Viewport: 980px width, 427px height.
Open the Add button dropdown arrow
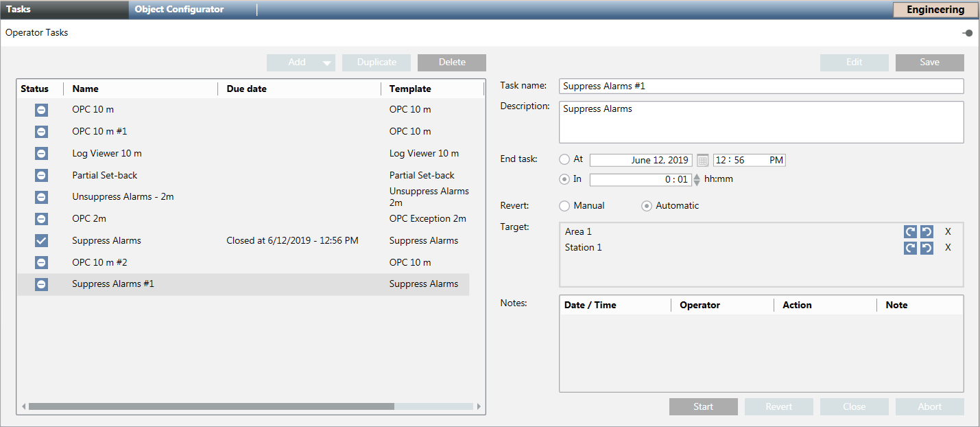(x=326, y=63)
